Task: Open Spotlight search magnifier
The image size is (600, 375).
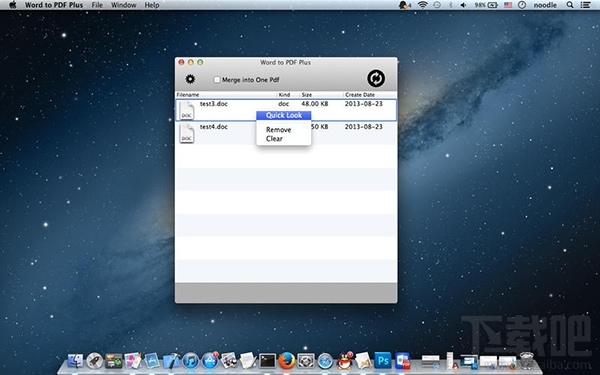Action: pos(570,5)
